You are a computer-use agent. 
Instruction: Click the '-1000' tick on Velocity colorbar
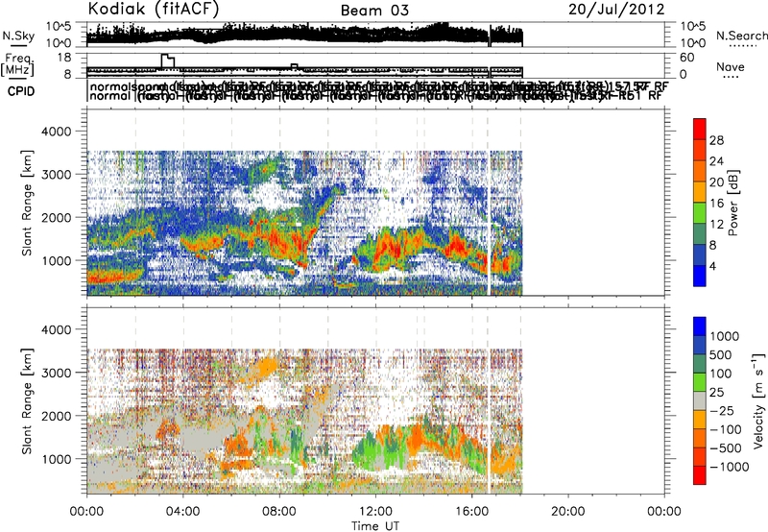point(729,467)
